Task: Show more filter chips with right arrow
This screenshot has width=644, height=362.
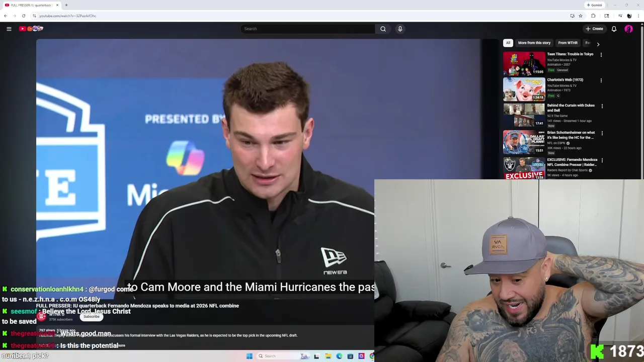Action: pyautogui.click(x=598, y=44)
